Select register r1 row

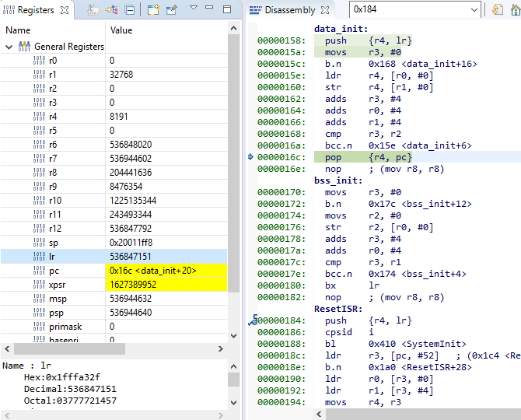[x=114, y=75]
